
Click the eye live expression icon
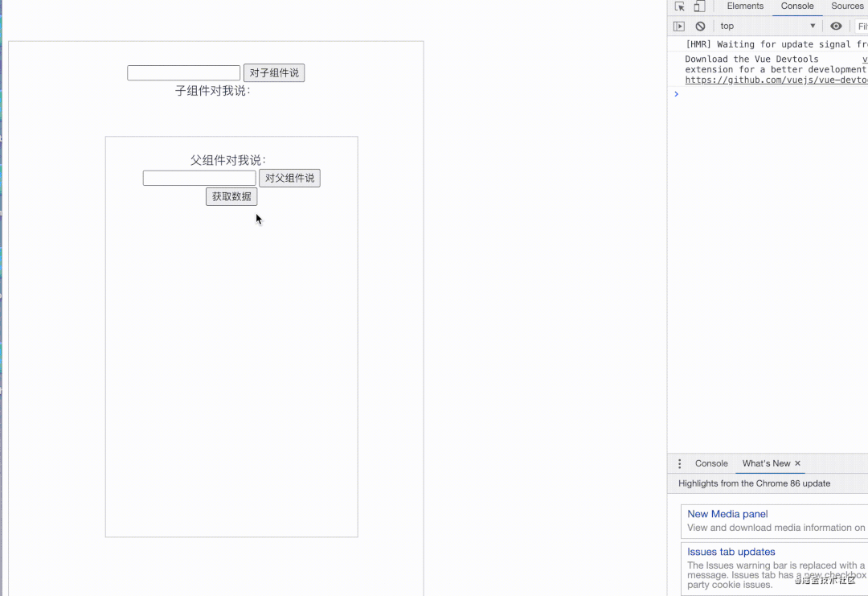click(836, 27)
